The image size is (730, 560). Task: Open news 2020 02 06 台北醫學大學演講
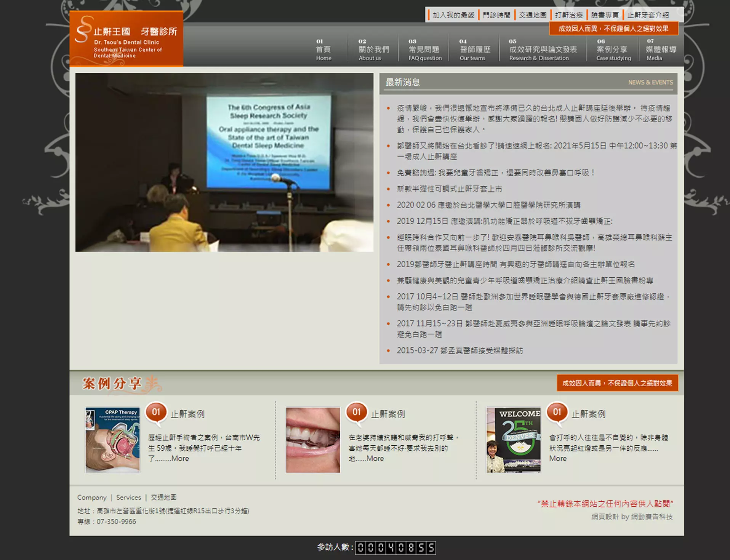tap(489, 205)
